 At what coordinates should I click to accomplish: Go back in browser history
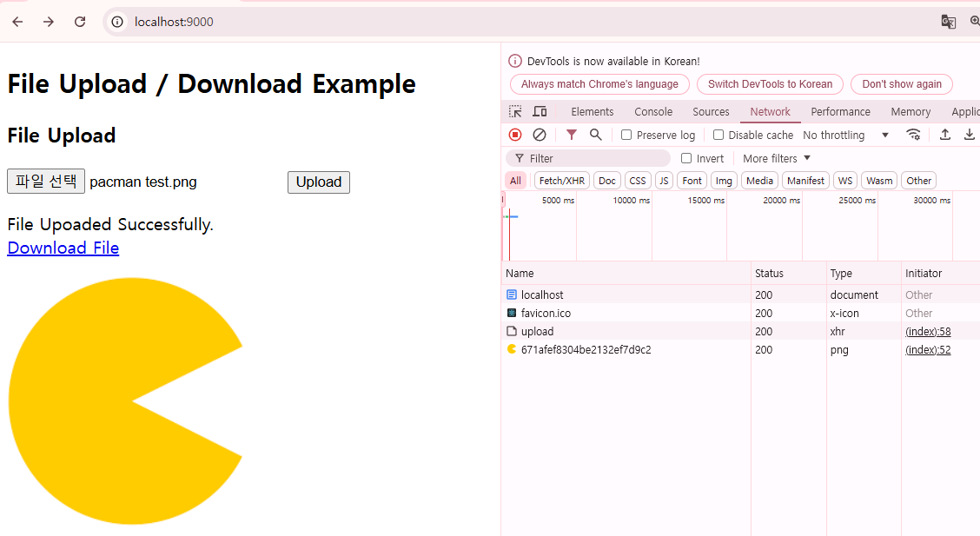tap(17, 22)
